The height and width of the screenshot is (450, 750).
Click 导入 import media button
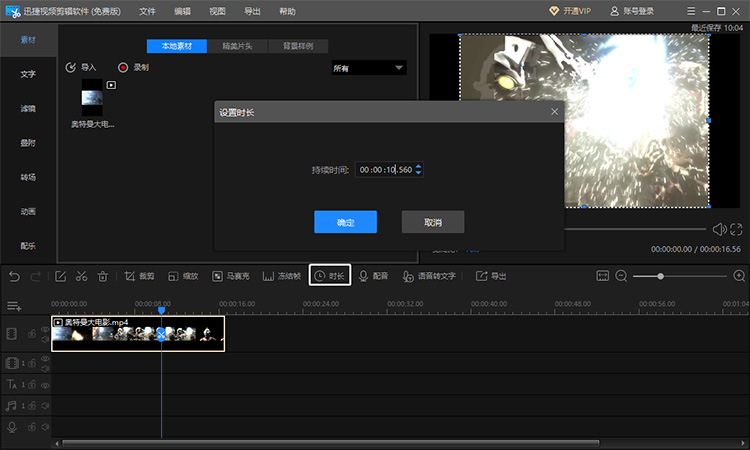[x=80, y=67]
